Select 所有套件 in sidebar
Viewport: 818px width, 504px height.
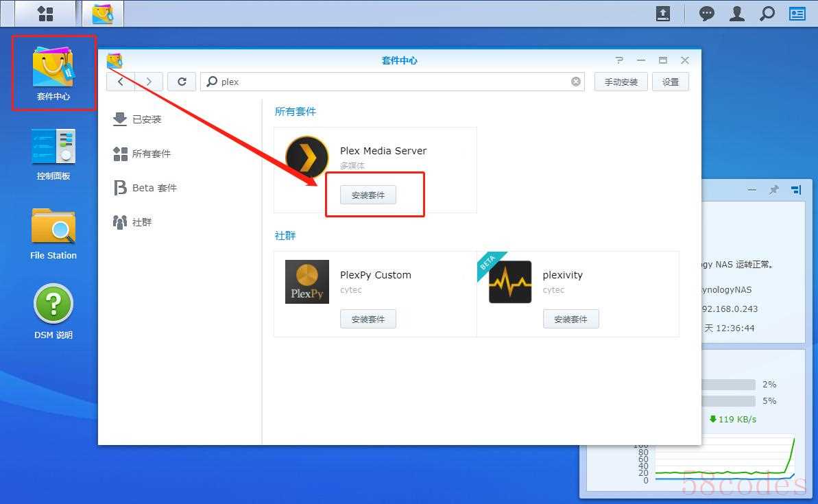(142, 154)
